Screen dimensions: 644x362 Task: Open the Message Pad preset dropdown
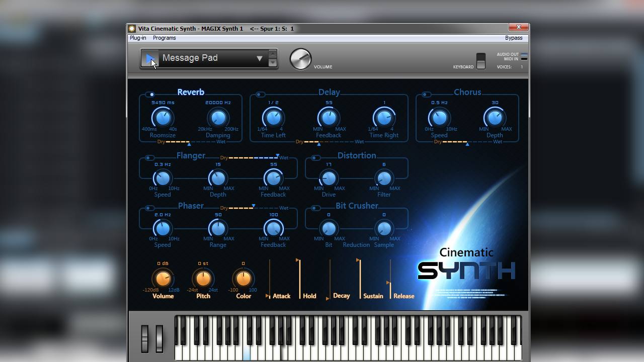(260, 58)
